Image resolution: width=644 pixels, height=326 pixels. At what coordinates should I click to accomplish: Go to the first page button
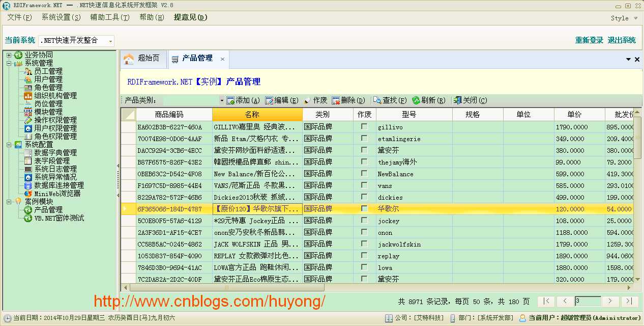click(x=546, y=301)
